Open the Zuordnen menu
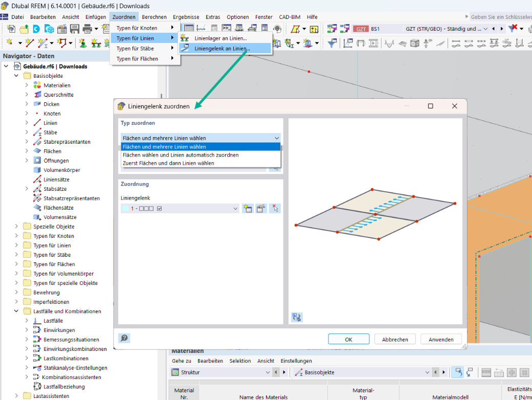Screen dimensions: 532x400 [x=124, y=17]
